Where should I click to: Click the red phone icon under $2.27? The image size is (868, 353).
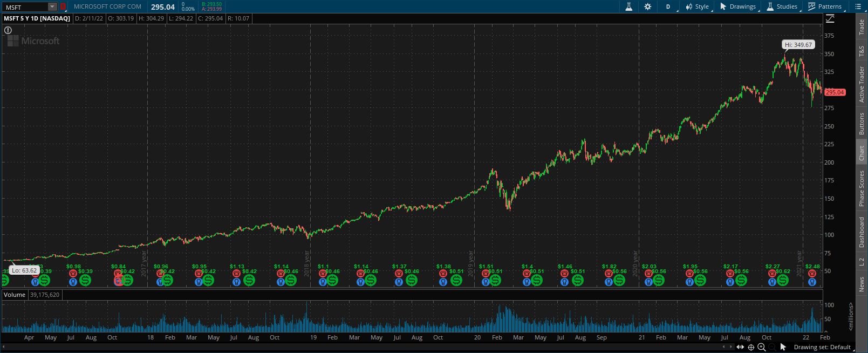pos(772,274)
